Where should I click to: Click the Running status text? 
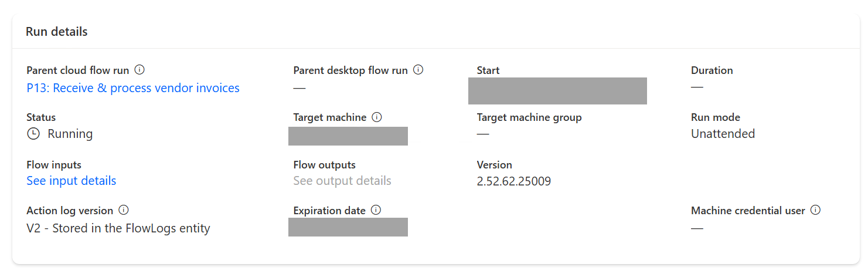(70, 134)
